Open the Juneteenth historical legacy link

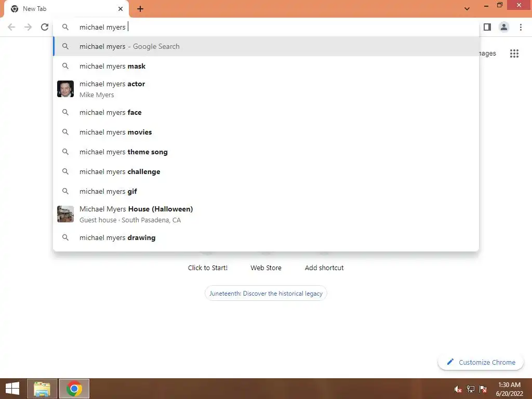tap(266, 294)
